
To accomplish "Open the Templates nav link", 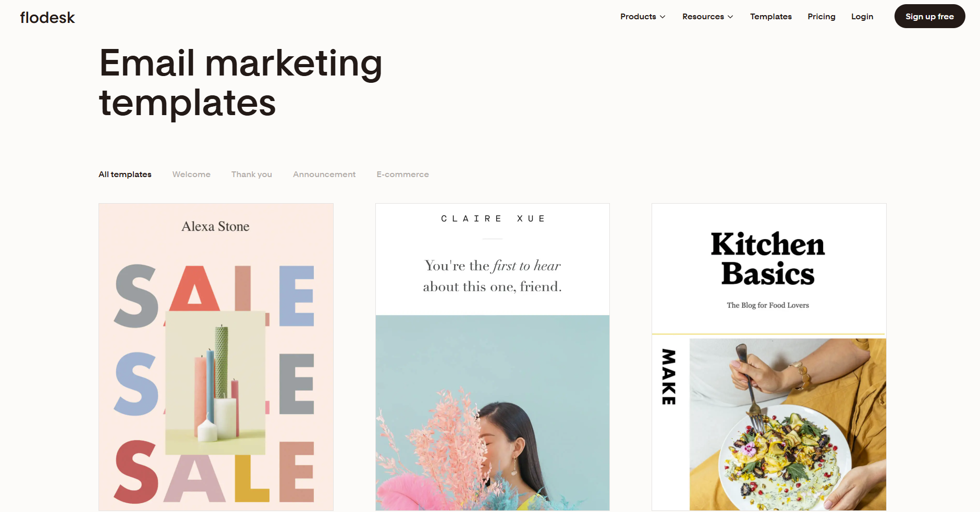I will [x=770, y=17].
